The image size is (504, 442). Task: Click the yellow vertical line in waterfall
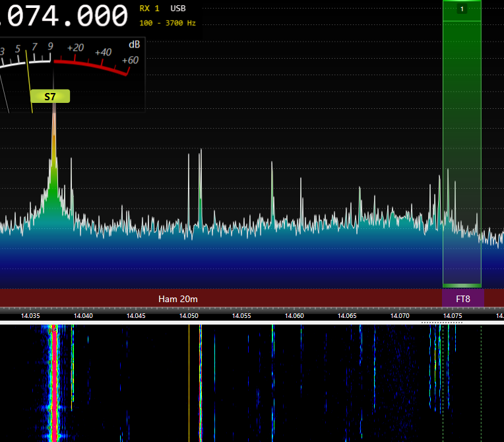click(x=189, y=383)
